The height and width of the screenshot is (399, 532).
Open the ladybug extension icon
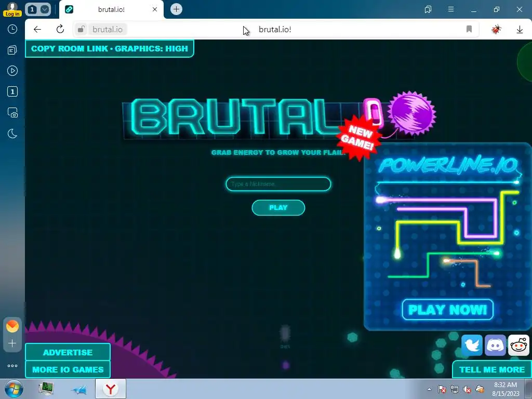coord(496,29)
